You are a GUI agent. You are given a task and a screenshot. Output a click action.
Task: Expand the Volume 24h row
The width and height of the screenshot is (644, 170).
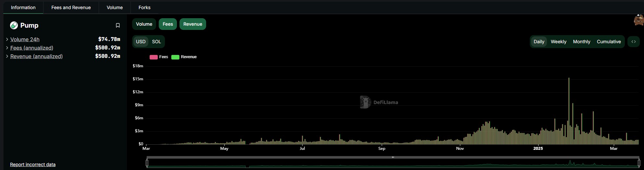click(7, 39)
